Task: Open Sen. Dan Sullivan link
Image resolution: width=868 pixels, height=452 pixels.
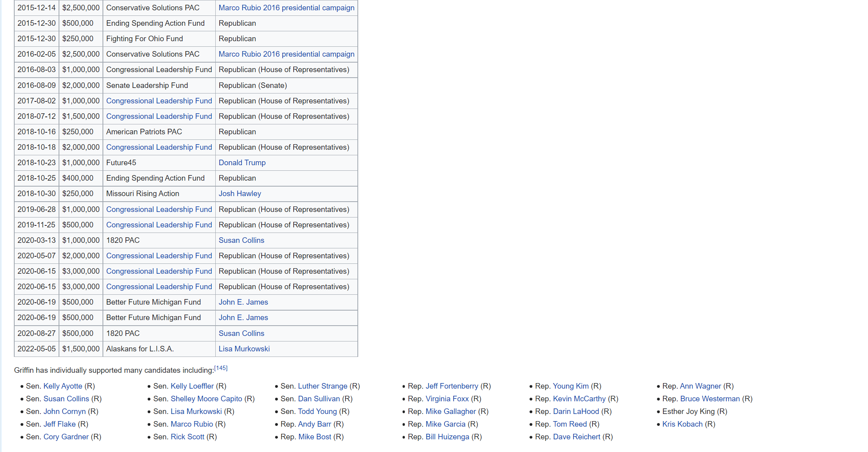Action: point(319,399)
